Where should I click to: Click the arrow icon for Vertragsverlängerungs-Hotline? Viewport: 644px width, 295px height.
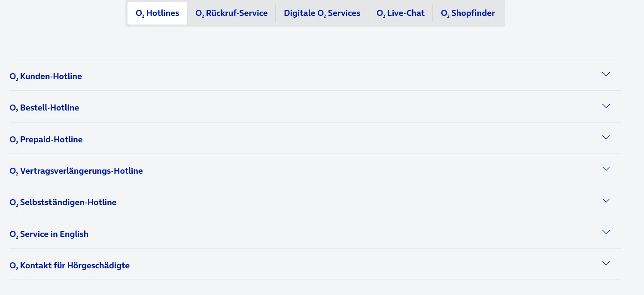pyautogui.click(x=606, y=169)
